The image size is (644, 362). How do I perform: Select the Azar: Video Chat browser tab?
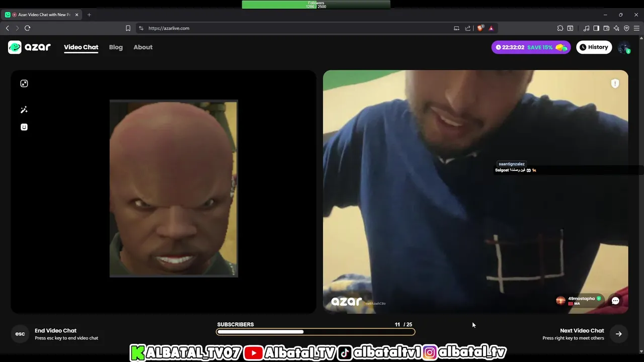[42, 15]
